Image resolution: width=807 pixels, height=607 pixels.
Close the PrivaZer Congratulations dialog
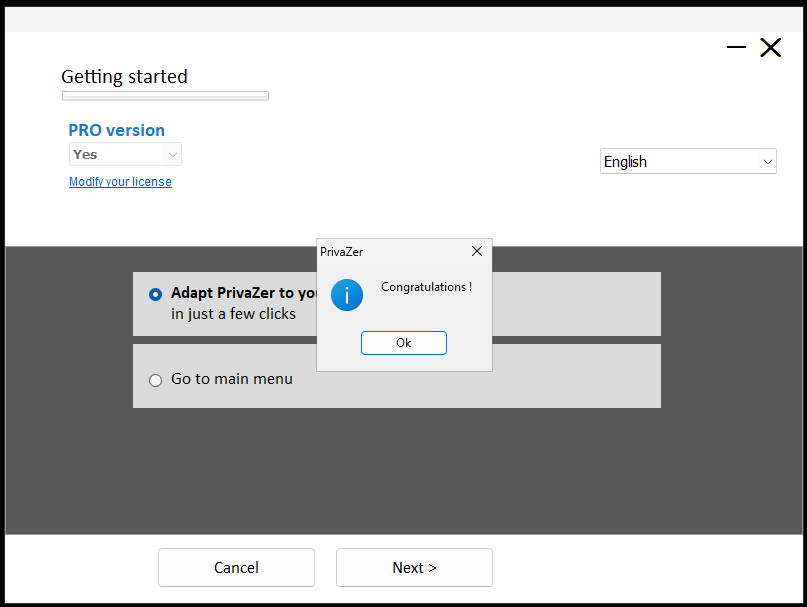[x=477, y=251]
